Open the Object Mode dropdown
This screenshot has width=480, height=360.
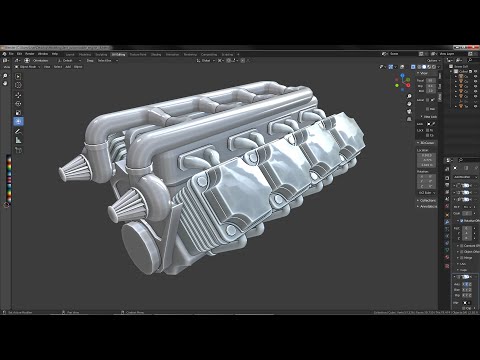(x=27, y=67)
